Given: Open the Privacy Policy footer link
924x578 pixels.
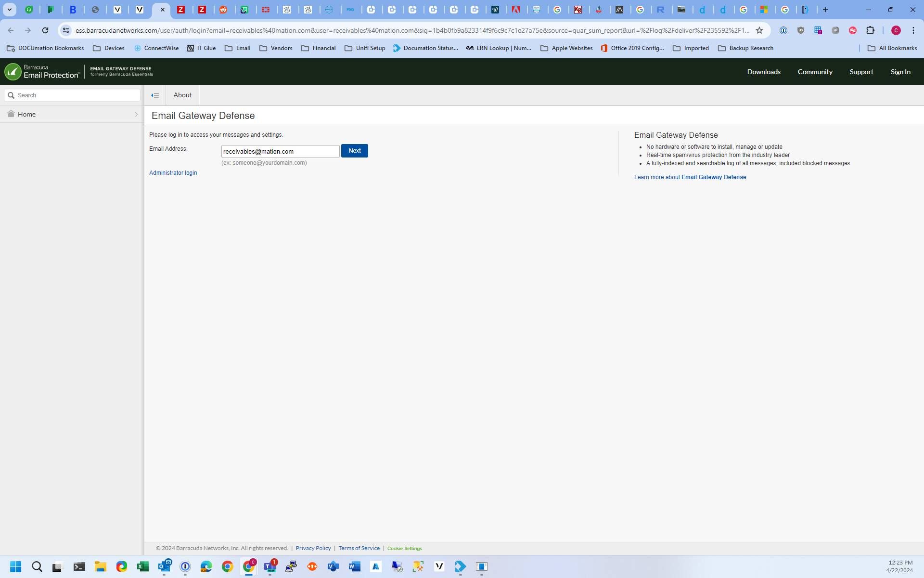Looking at the screenshot, I should [x=313, y=548].
